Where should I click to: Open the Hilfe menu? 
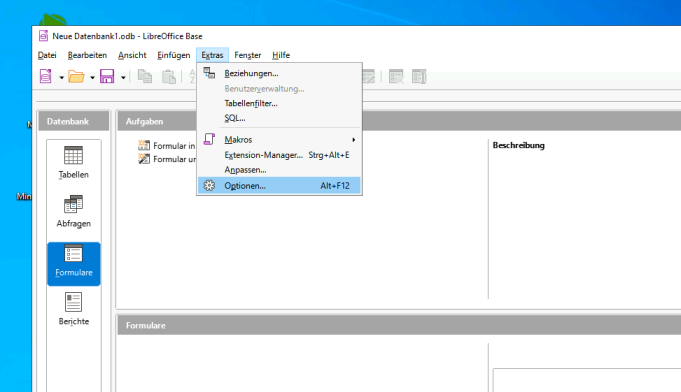click(281, 55)
